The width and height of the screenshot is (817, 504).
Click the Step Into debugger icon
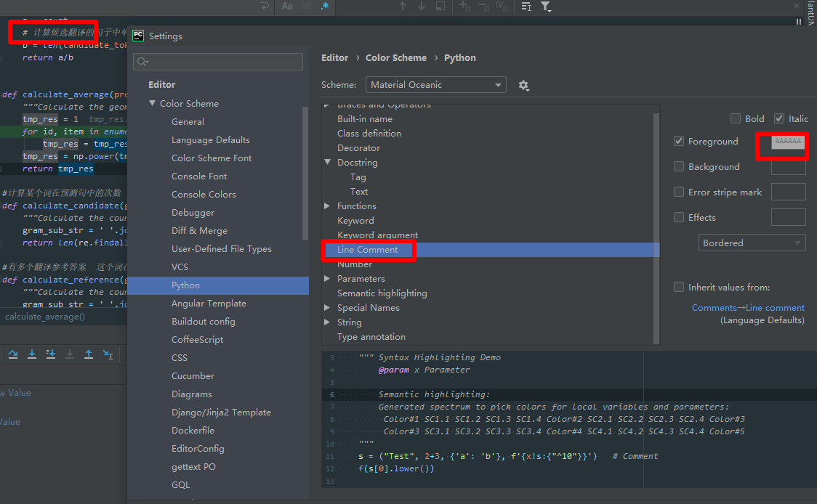[32, 354]
